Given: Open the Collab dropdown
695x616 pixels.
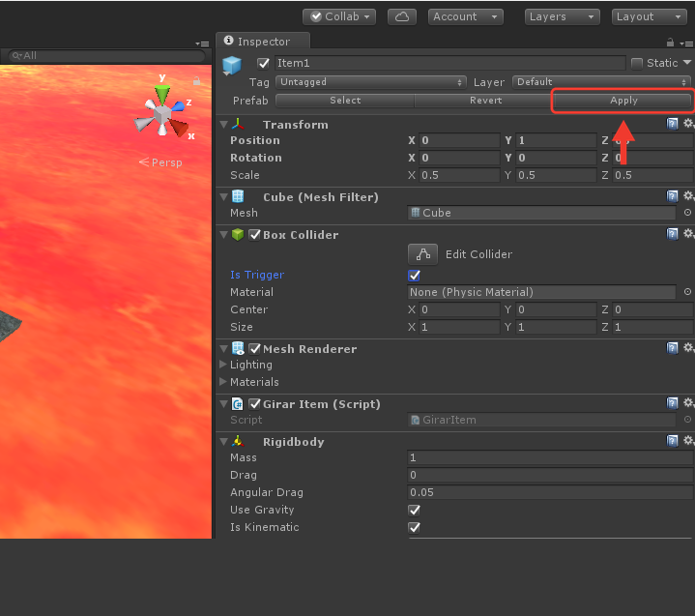Looking at the screenshot, I should [339, 16].
